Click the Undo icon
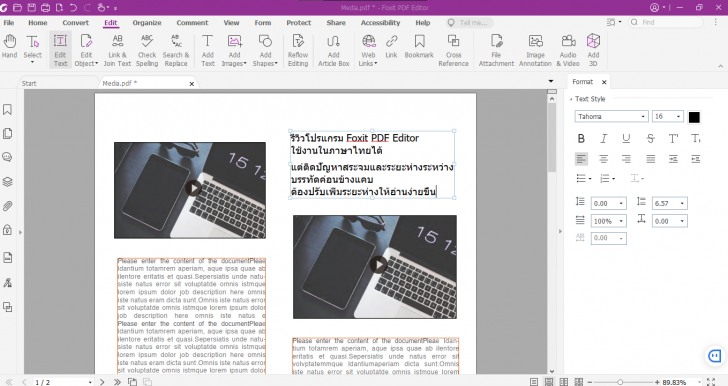This screenshot has height=386, width=728. tap(73, 7)
